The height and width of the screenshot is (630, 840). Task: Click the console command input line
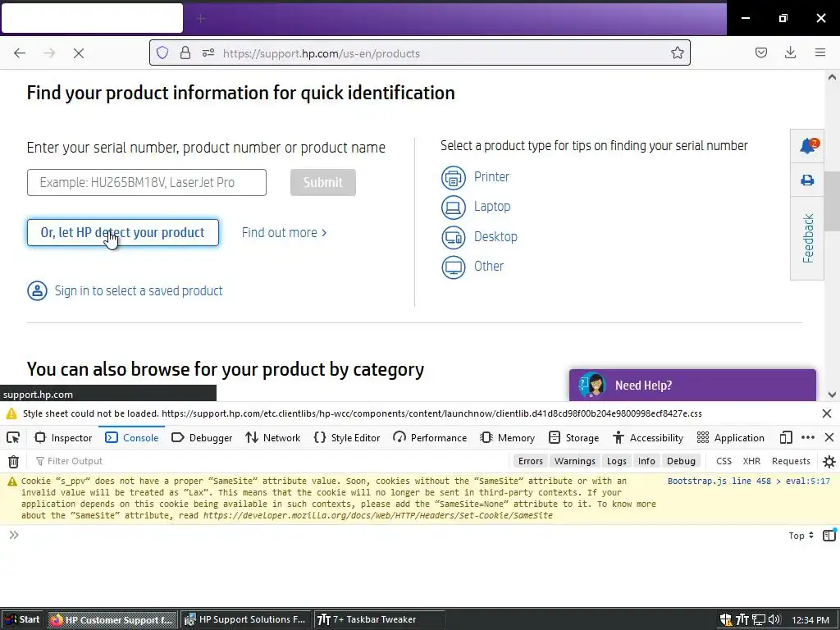click(x=402, y=535)
